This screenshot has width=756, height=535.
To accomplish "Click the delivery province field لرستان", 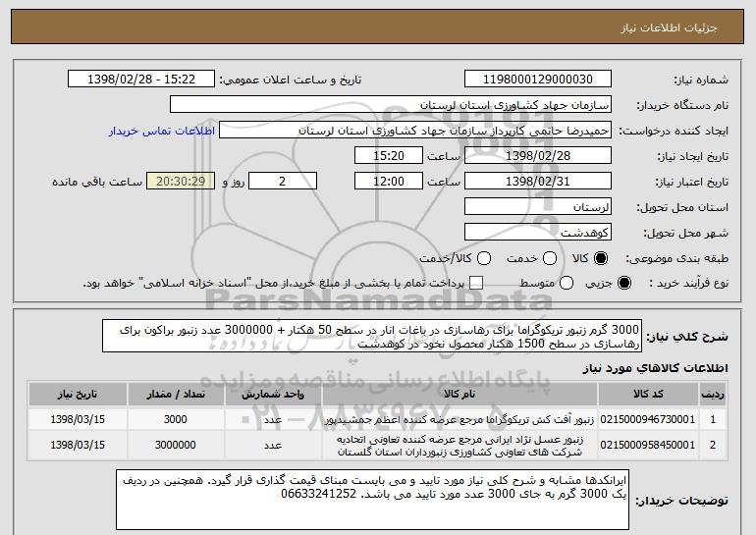I will coord(538,207).
